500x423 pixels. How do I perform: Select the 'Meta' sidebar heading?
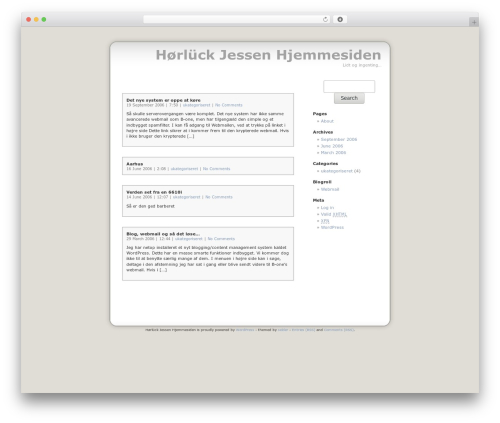click(318, 200)
